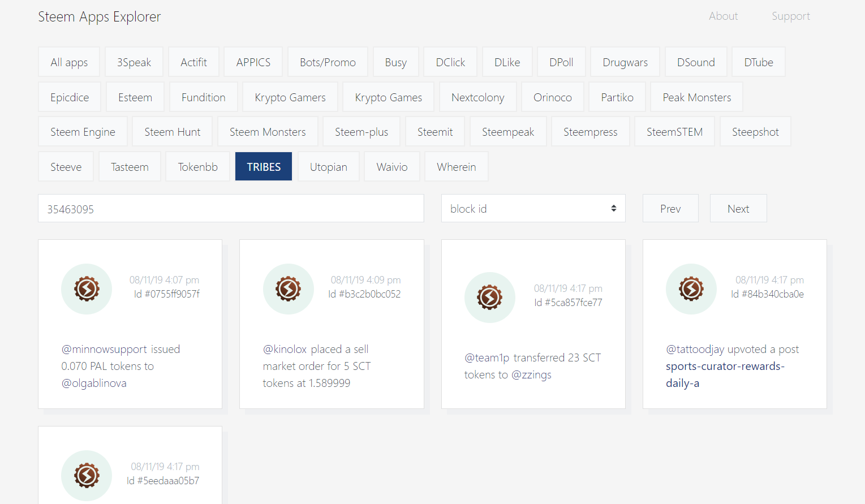Click the 08/11/19 4:09 pm timestamp

click(365, 280)
